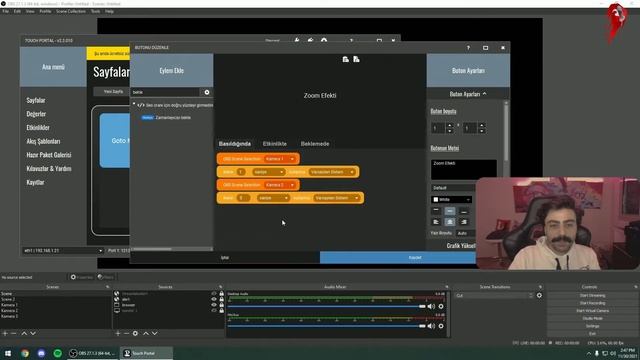This screenshot has height=360, width=640.
Task: Toggle visibility of the first source row
Action: pyautogui.click(x=214, y=293)
